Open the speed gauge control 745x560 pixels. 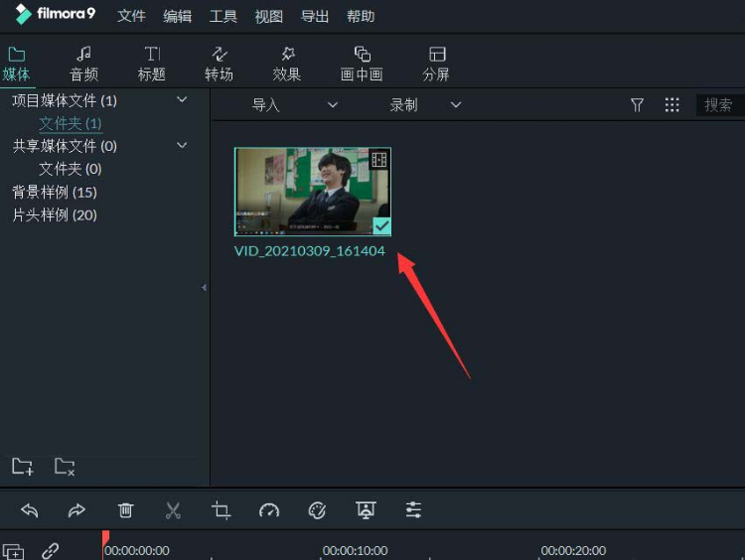pos(269,510)
